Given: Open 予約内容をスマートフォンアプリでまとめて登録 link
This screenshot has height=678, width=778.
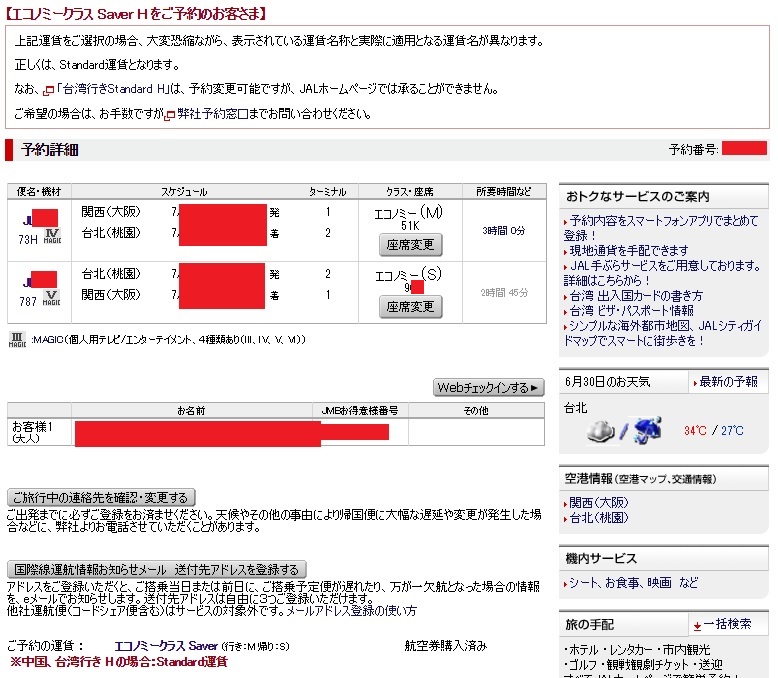Looking at the screenshot, I should pyautogui.click(x=661, y=228).
